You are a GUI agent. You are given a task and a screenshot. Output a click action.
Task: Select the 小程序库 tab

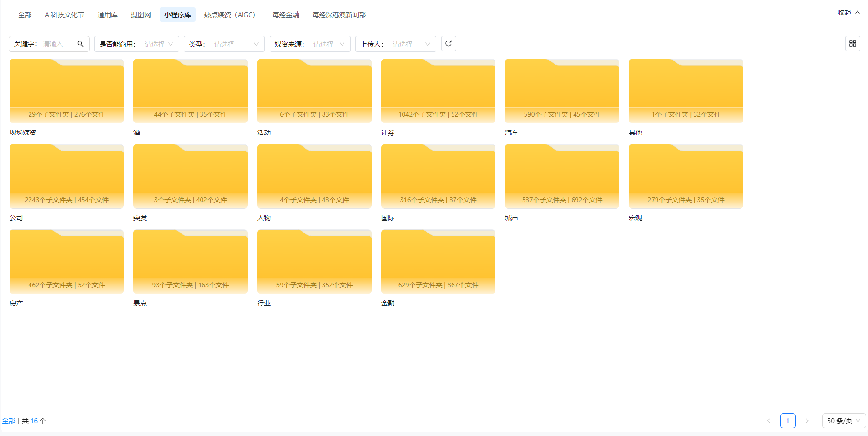pyautogui.click(x=178, y=15)
